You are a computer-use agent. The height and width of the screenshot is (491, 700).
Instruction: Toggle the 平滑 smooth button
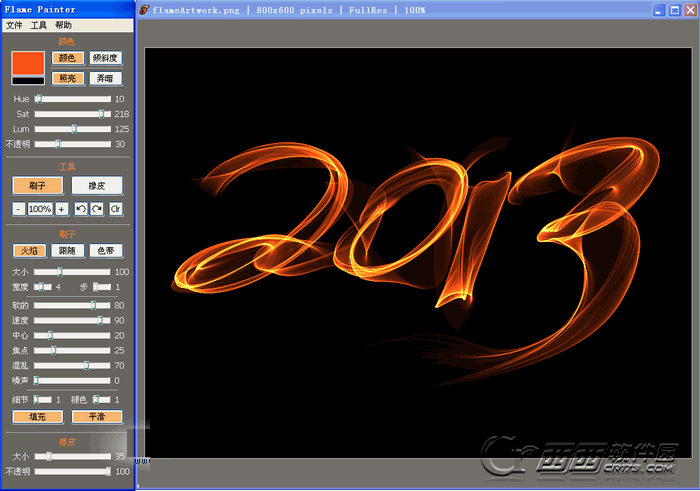(97, 417)
